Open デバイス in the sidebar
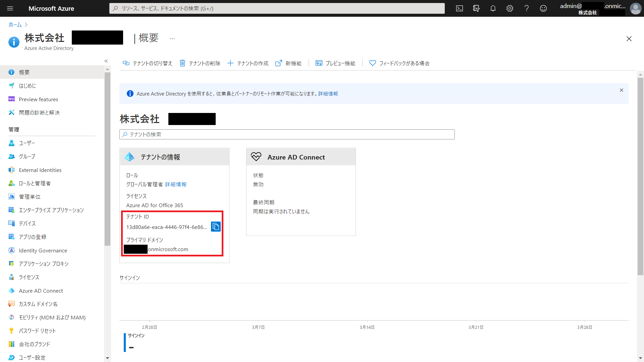Screen dimensions: 644x362 (x=52, y=224)
